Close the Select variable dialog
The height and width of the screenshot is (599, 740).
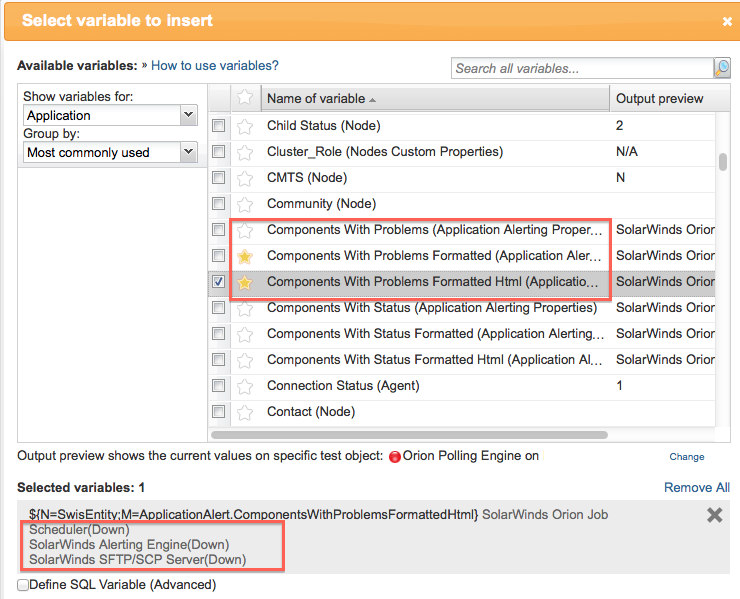point(727,21)
